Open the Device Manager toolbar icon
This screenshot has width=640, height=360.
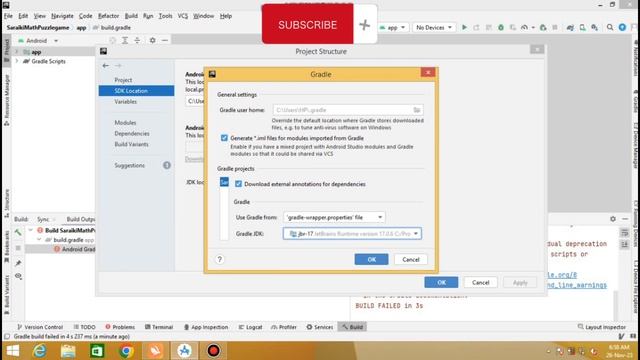tap(582, 27)
